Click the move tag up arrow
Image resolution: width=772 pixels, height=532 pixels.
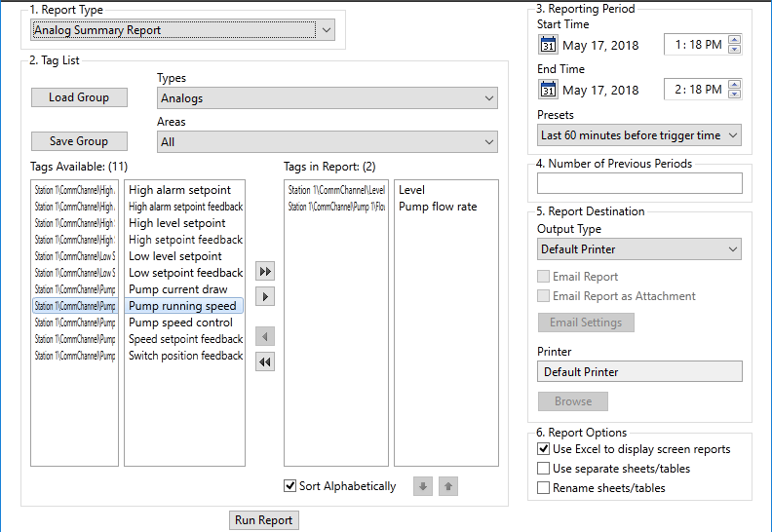pyautogui.click(x=447, y=486)
